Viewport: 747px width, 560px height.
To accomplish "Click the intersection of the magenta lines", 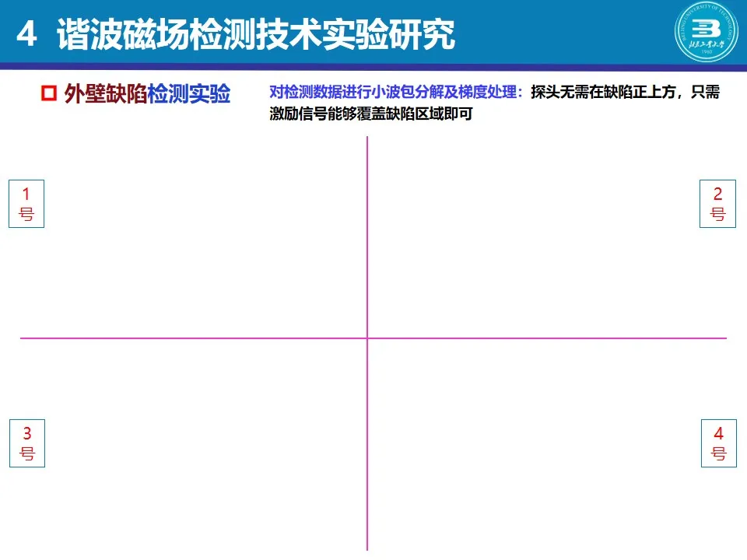I will tap(366, 338).
